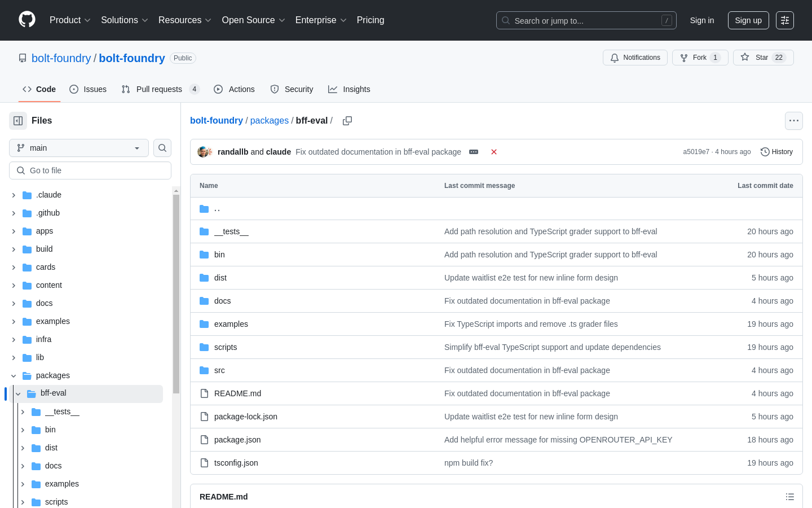Open the Security tab
This screenshot has width=812, height=508.
click(x=292, y=89)
